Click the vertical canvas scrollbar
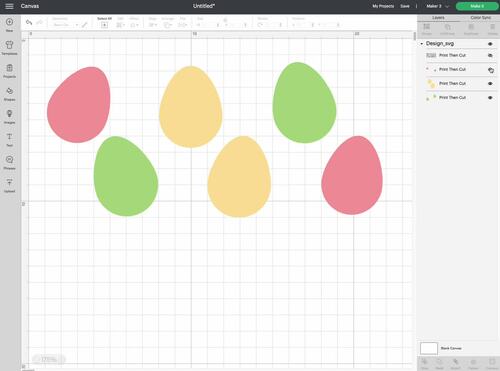Image resolution: width=500 pixels, height=371 pixels. coord(414,37)
